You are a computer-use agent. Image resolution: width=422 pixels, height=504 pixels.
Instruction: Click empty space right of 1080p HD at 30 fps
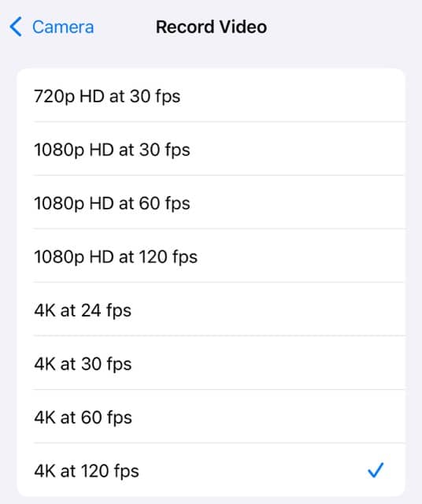click(298, 149)
